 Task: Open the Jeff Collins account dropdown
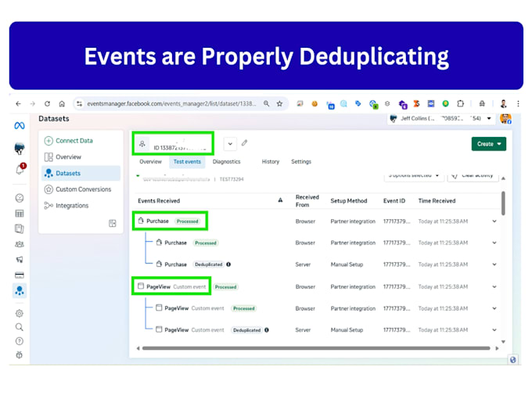(x=440, y=118)
